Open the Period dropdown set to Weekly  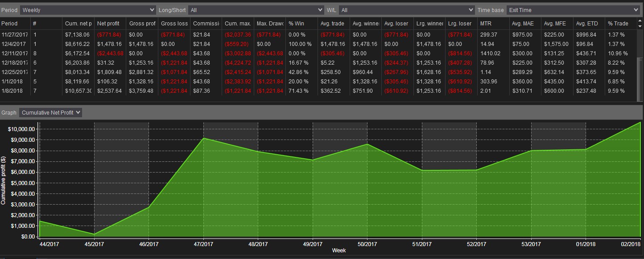click(x=88, y=10)
